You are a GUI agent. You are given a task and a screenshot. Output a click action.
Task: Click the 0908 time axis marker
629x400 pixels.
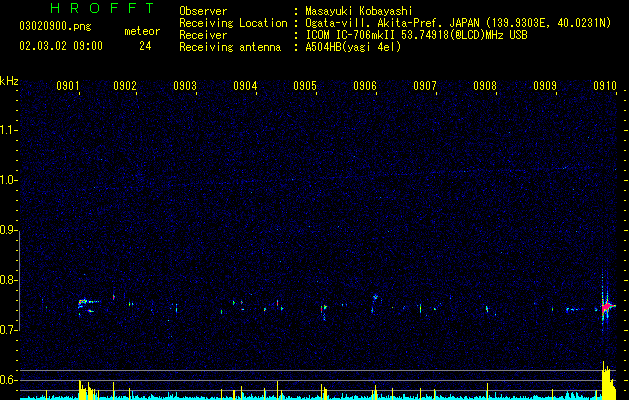485,86
